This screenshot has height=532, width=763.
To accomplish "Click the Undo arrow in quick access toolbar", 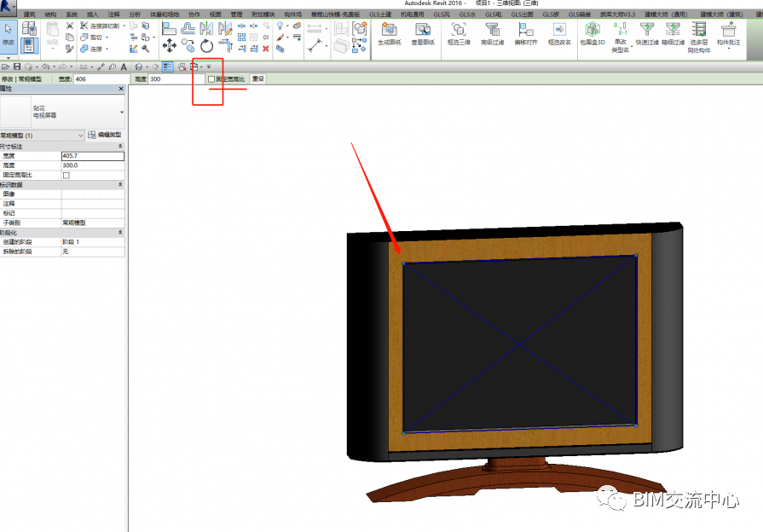I will click(x=46, y=66).
